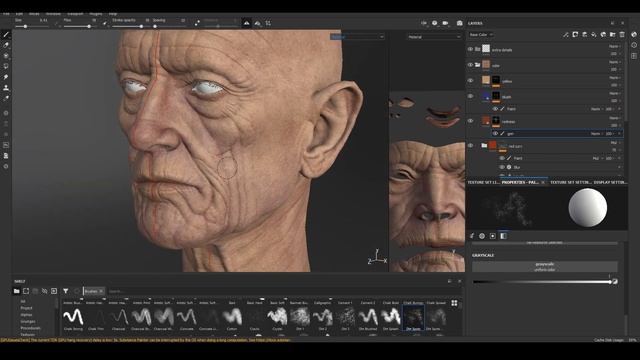Image resolution: width=640 pixels, height=360 pixels.
Task: Click the smart material icon in Layers
Action: click(x=603, y=35)
